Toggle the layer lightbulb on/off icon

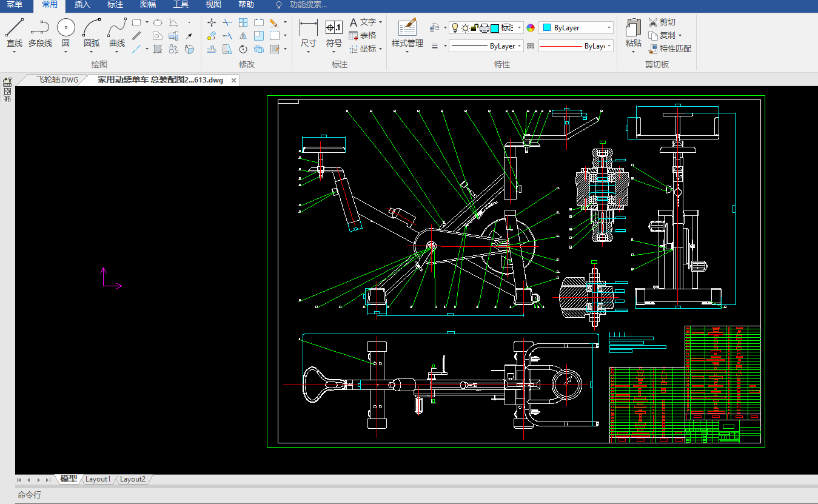[x=455, y=28]
